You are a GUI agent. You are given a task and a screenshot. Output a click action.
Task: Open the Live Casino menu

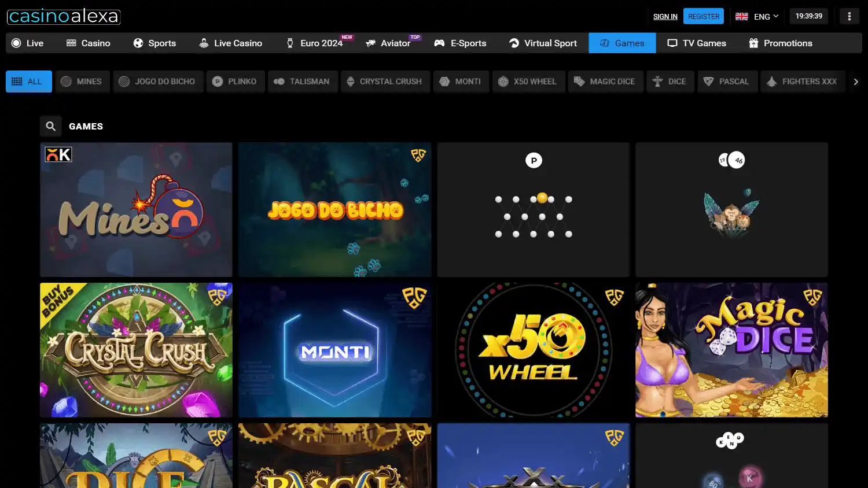click(230, 43)
